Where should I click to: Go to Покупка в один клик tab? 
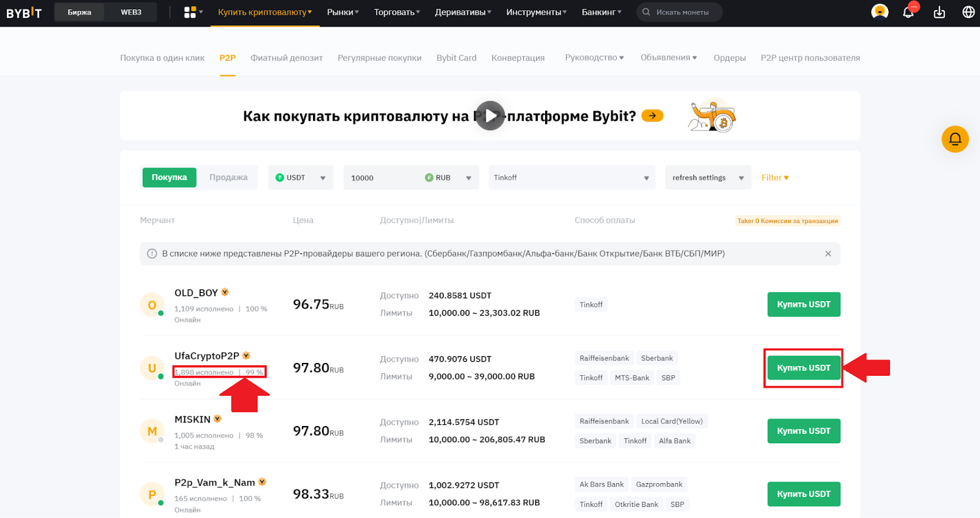(x=162, y=58)
